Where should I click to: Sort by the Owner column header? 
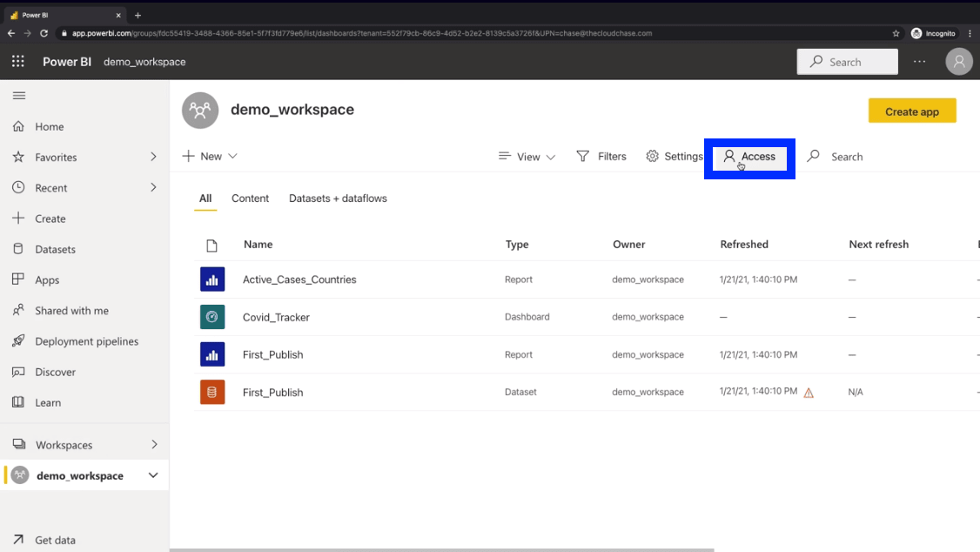(628, 245)
